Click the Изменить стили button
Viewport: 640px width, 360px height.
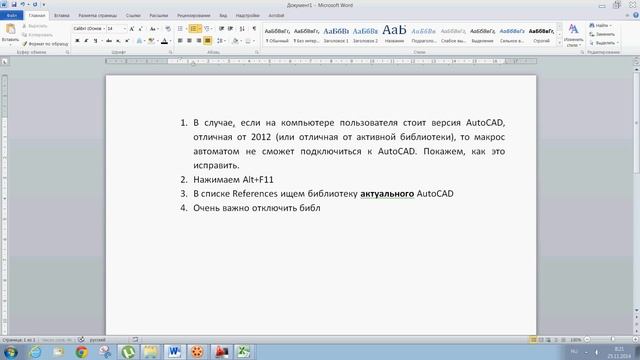click(573, 36)
